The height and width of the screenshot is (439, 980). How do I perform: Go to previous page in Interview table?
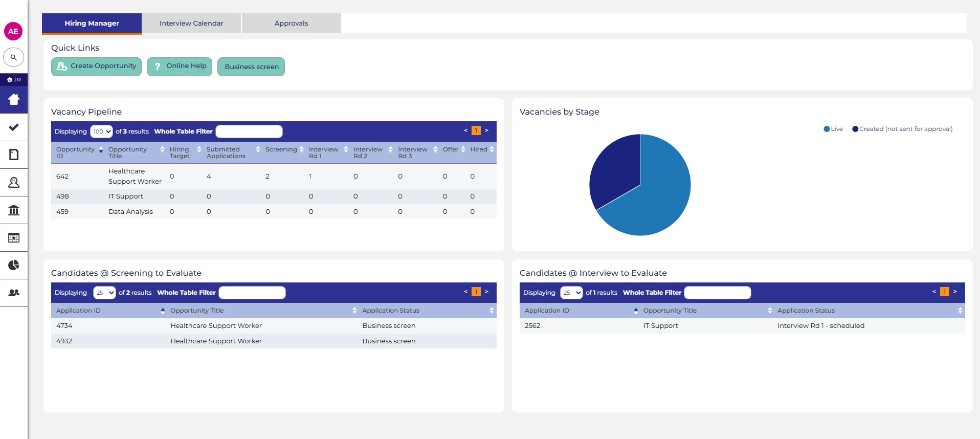934,292
